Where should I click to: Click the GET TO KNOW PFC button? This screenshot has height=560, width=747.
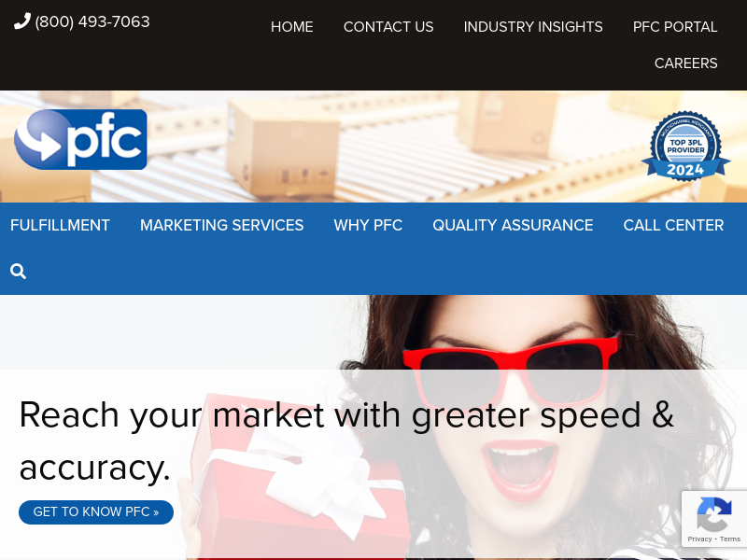click(96, 512)
